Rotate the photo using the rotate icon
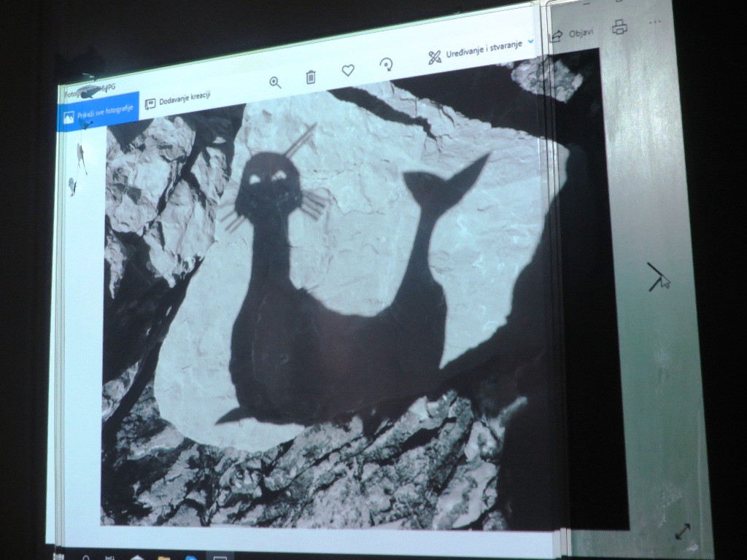 pos(387,65)
